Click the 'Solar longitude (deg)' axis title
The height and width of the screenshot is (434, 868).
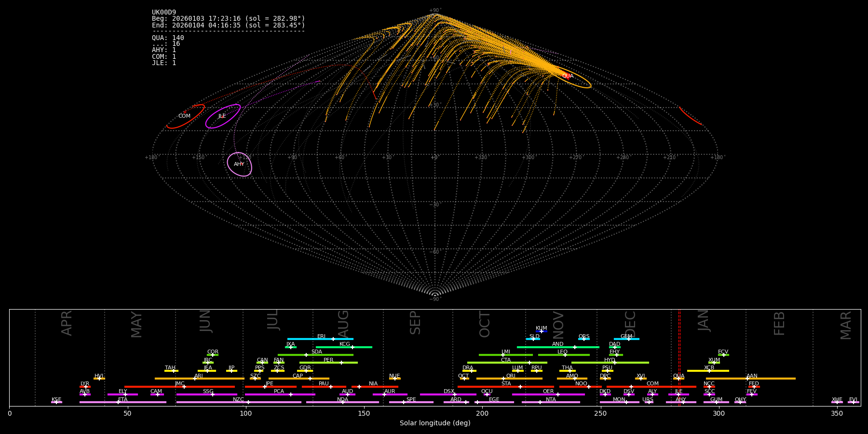(434, 423)
